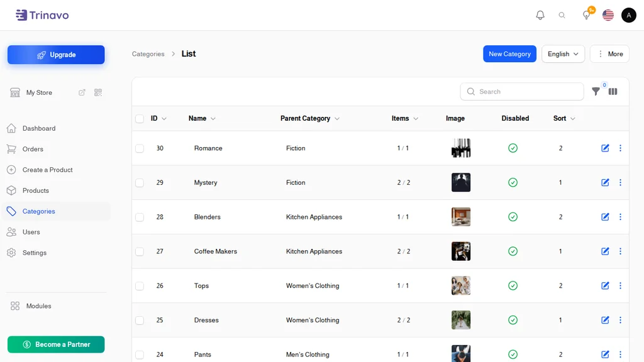The width and height of the screenshot is (644, 362).
Task: Open the Categories breadcrumb link
Action: 148,54
